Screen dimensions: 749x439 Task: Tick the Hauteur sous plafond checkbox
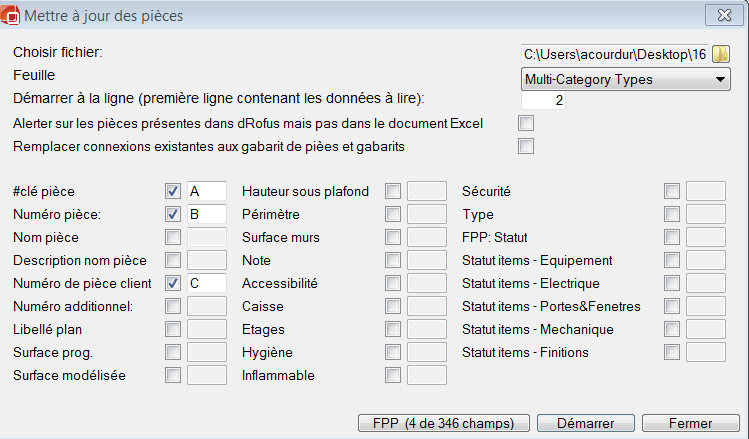click(394, 191)
